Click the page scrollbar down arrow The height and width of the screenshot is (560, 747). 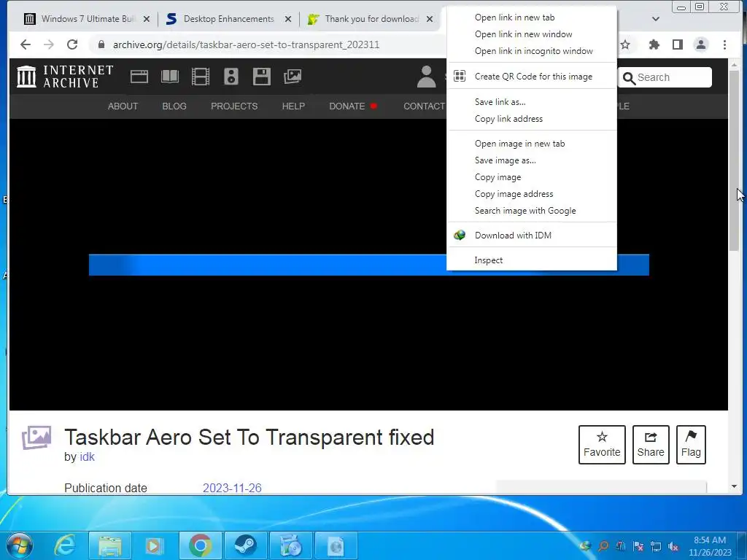click(734, 486)
